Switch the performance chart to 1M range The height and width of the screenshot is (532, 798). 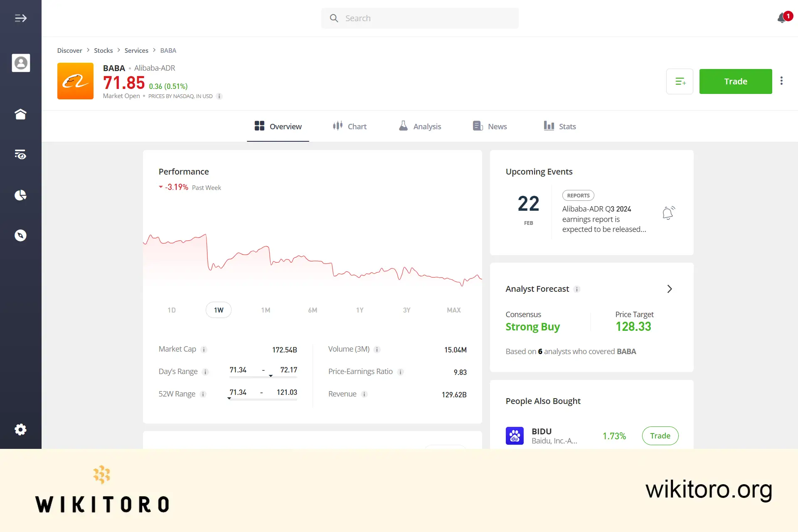(x=266, y=310)
